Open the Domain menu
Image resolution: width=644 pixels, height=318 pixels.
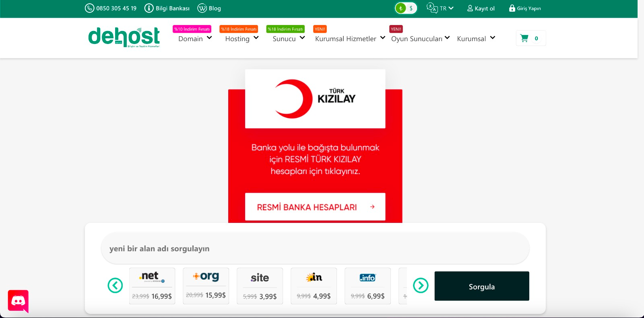[x=190, y=39]
